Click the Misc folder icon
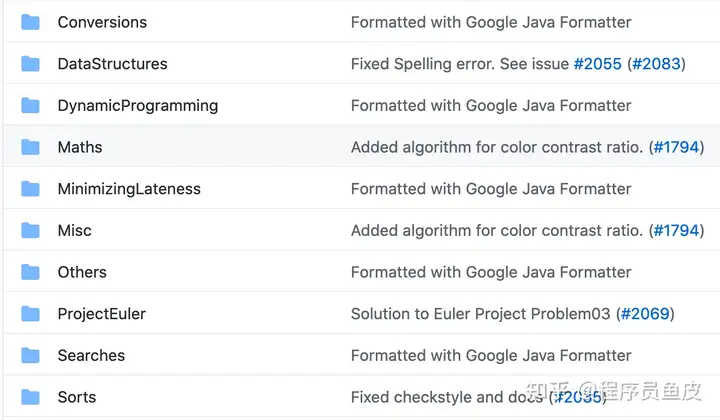 click(x=30, y=230)
